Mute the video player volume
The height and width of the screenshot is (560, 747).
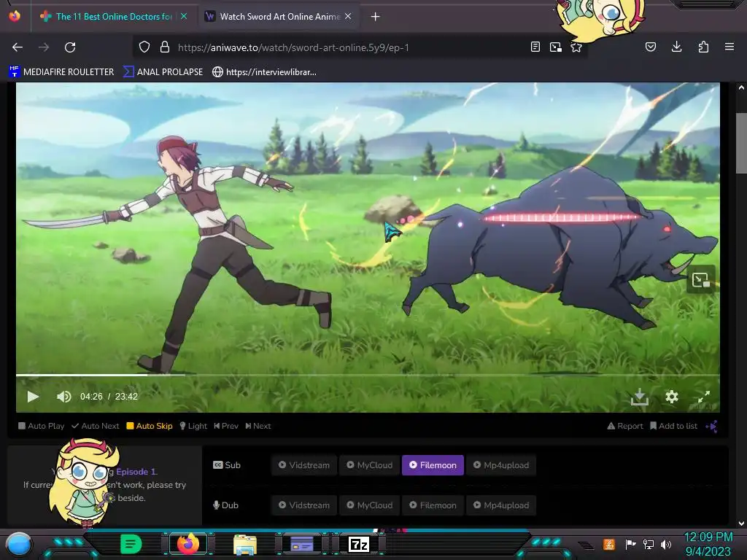point(64,396)
